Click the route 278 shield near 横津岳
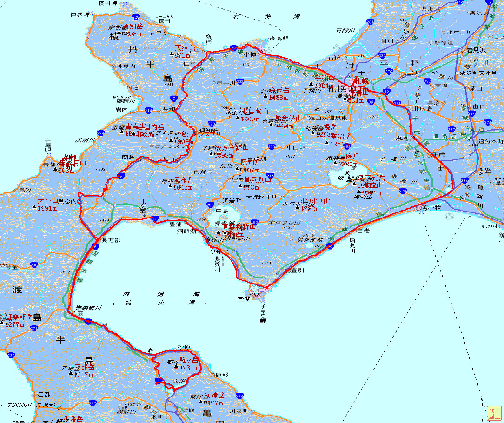 (239, 396)
